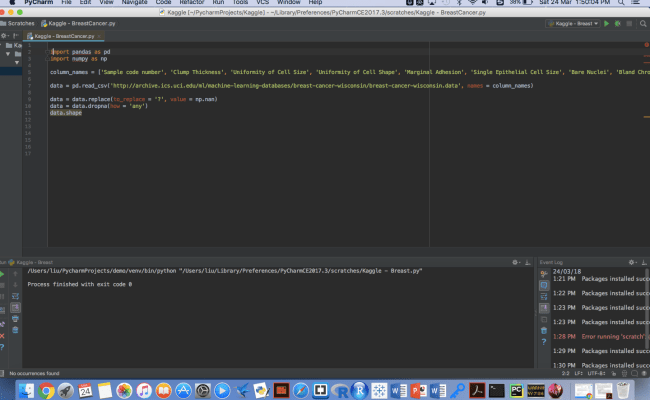This screenshot has height=400, width=650.
Task: Click the LF line separator selector
Action: pos(579,373)
